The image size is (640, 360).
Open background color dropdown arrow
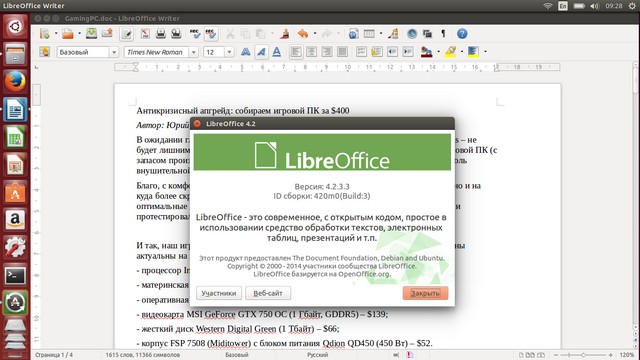click(x=485, y=52)
